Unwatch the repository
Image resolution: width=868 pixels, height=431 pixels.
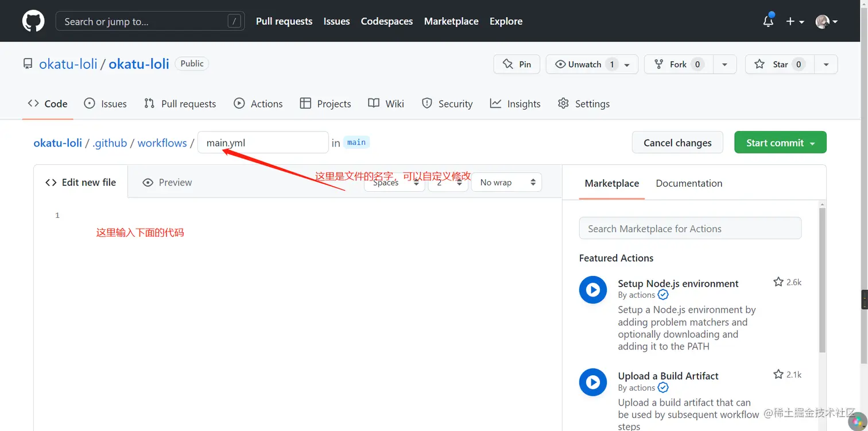point(591,64)
